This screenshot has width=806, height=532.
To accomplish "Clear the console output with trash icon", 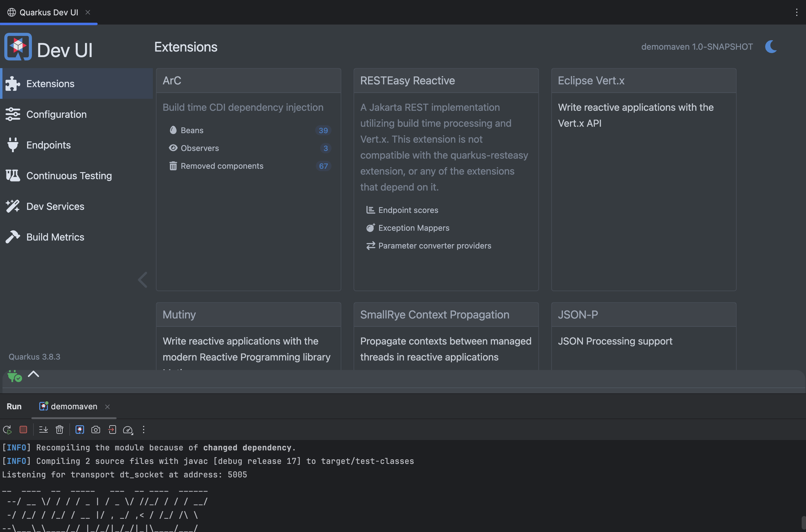I will (x=60, y=430).
